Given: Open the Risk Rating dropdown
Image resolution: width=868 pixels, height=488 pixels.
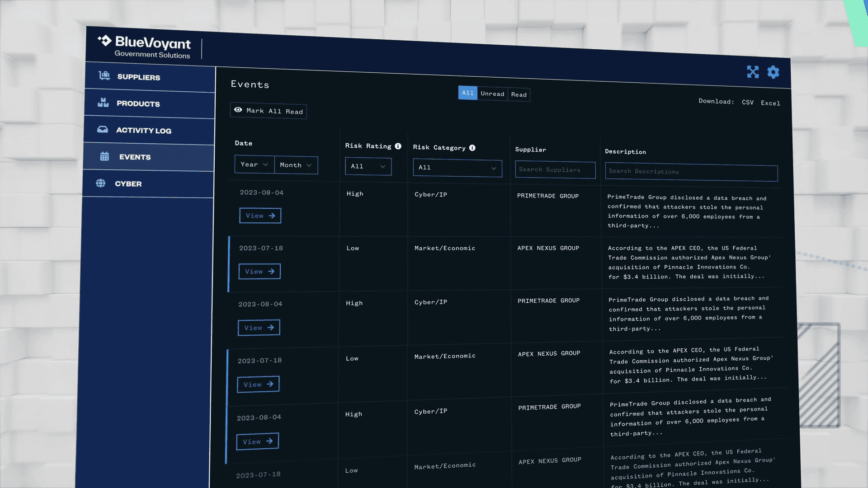Looking at the screenshot, I should point(368,166).
